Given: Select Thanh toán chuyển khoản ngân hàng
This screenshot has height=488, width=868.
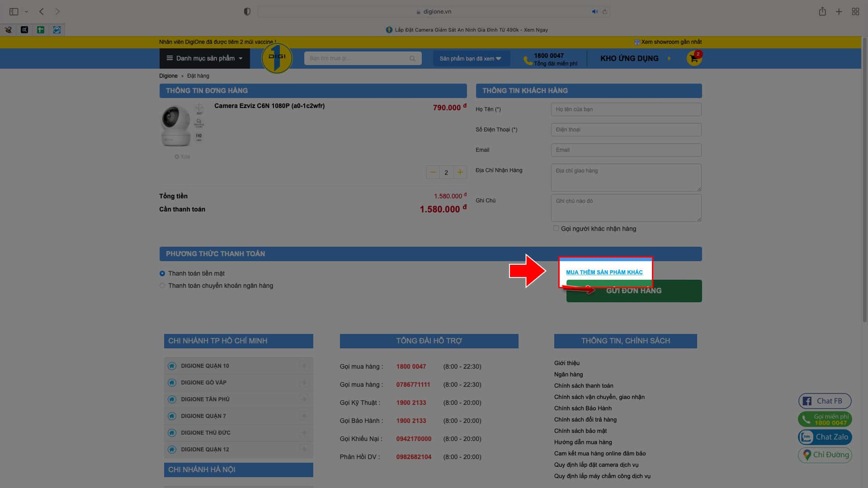Looking at the screenshot, I should (x=162, y=286).
